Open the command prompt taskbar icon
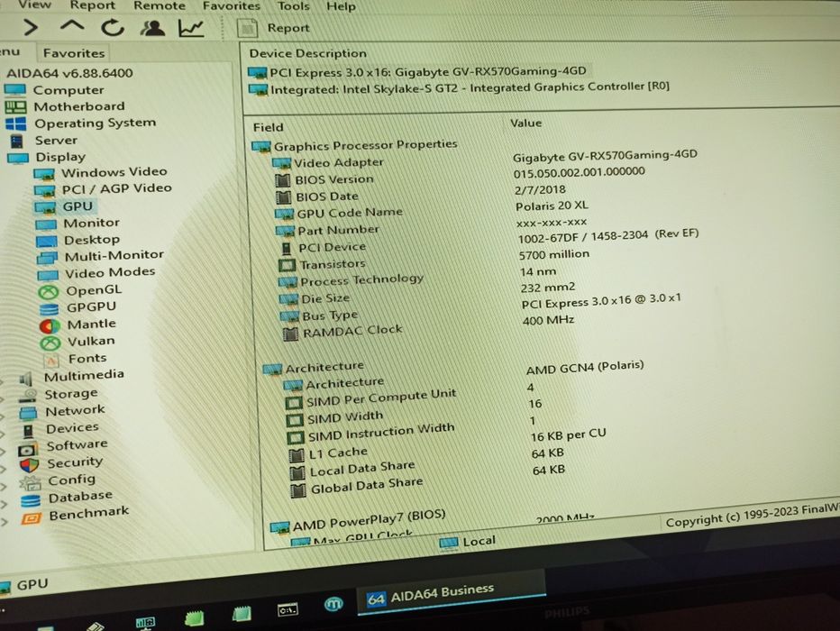The height and width of the screenshot is (631, 840). click(288, 610)
